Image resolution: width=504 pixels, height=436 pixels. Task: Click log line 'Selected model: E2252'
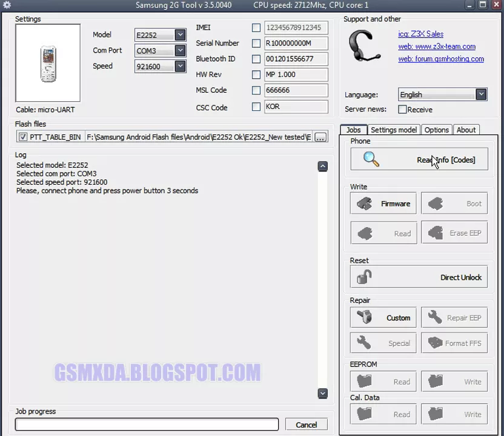[x=52, y=165]
